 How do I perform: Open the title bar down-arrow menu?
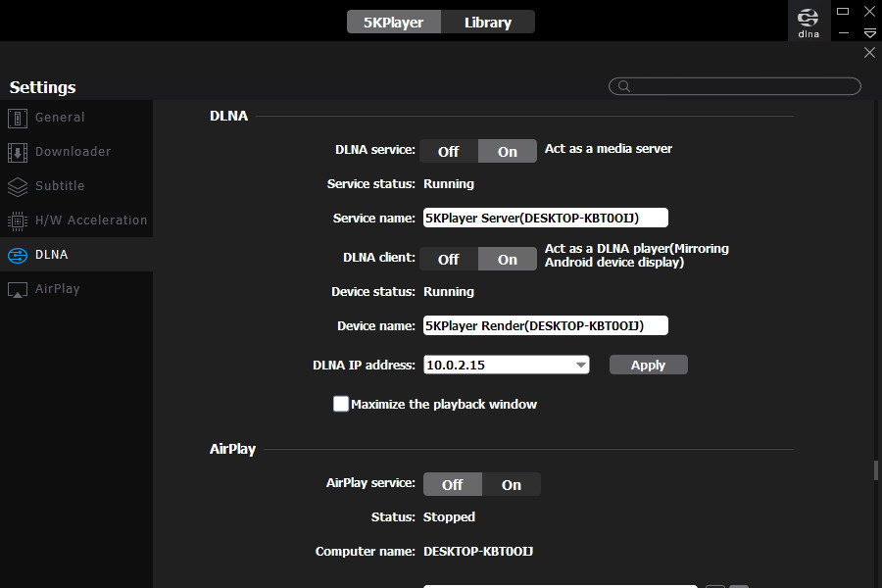point(869,33)
